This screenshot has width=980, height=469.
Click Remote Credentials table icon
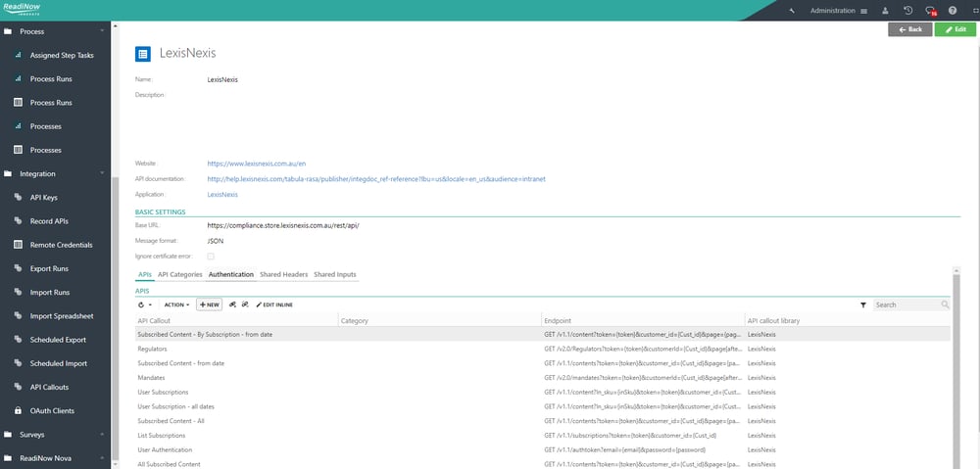click(x=18, y=245)
